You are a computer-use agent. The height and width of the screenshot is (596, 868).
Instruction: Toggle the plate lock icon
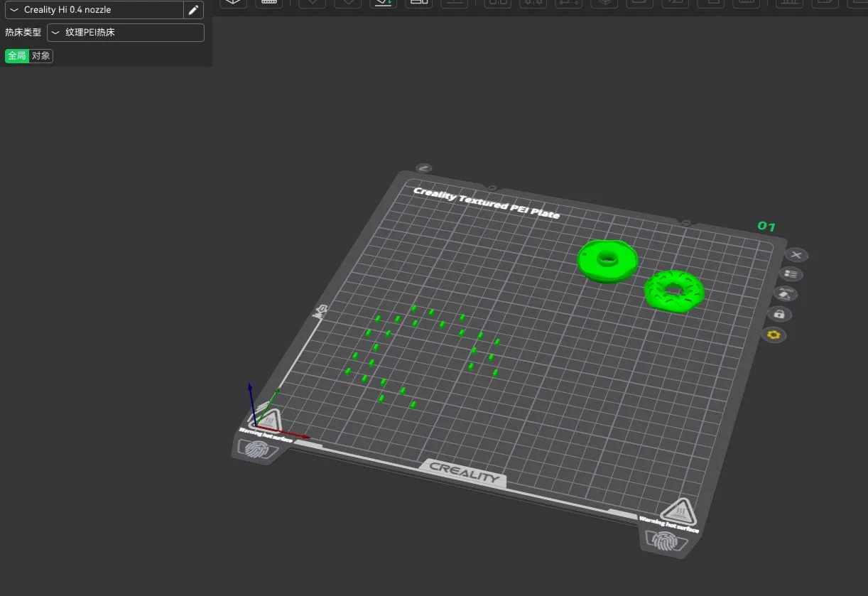click(x=779, y=314)
